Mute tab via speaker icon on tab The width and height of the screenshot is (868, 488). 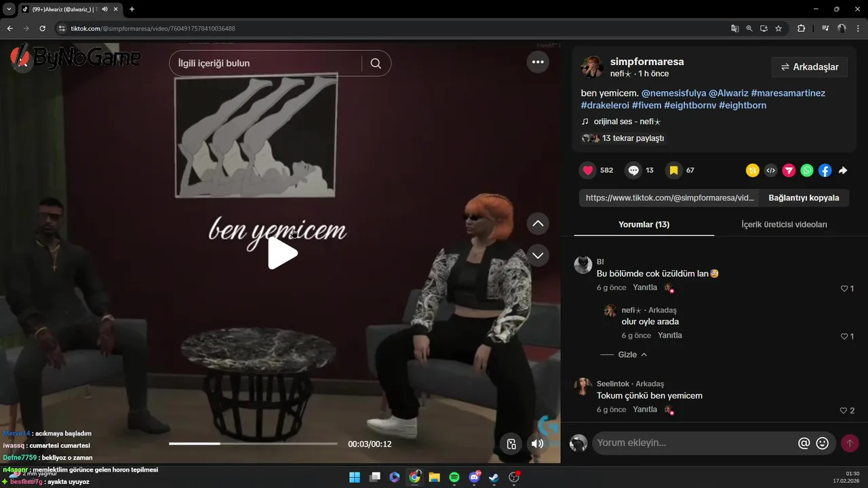[x=105, y=9]
